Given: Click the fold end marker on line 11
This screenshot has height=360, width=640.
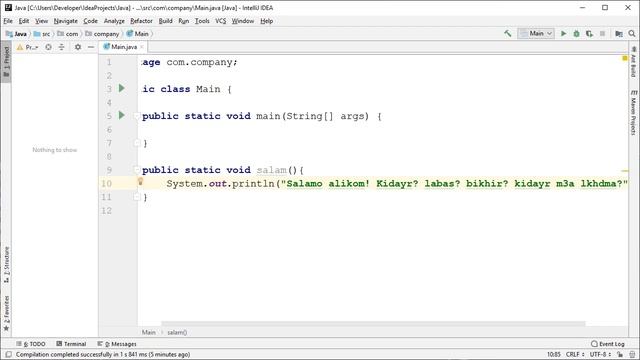Looking at the screenshot, I should (x=137, y=197).
